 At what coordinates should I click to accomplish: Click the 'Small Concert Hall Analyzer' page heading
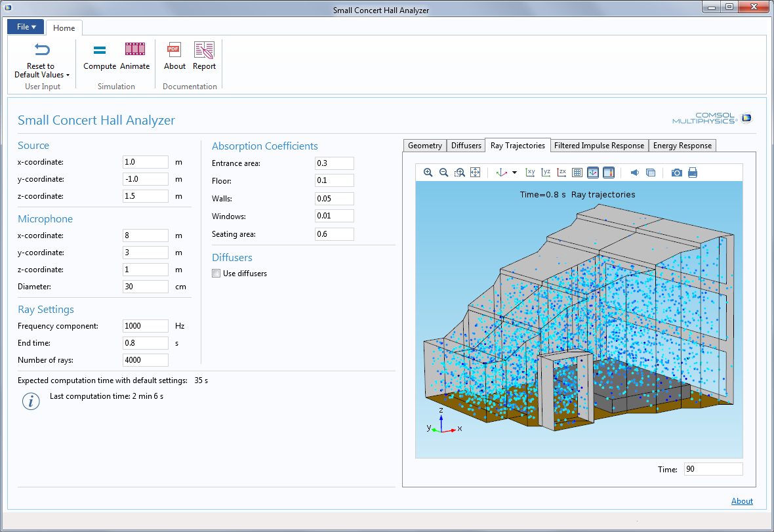point(96,121)
